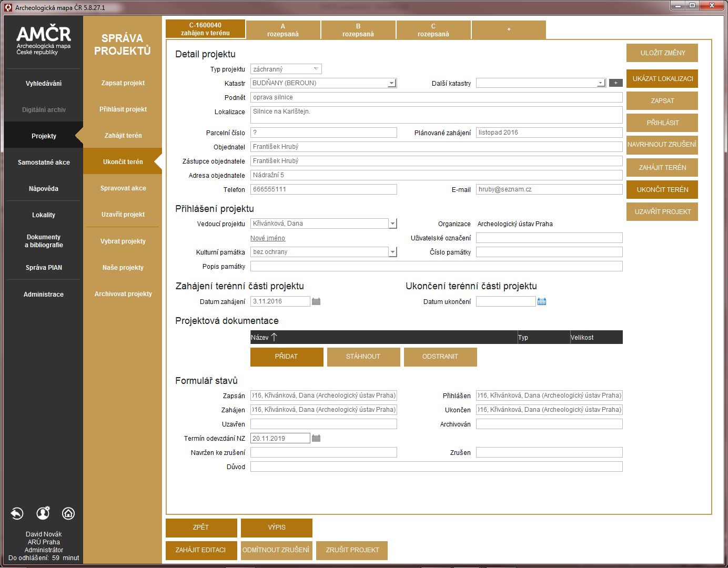Viewport: 728px width, 568px height.
Task: Open the Nové jméno link
Action: click(268, 238)
